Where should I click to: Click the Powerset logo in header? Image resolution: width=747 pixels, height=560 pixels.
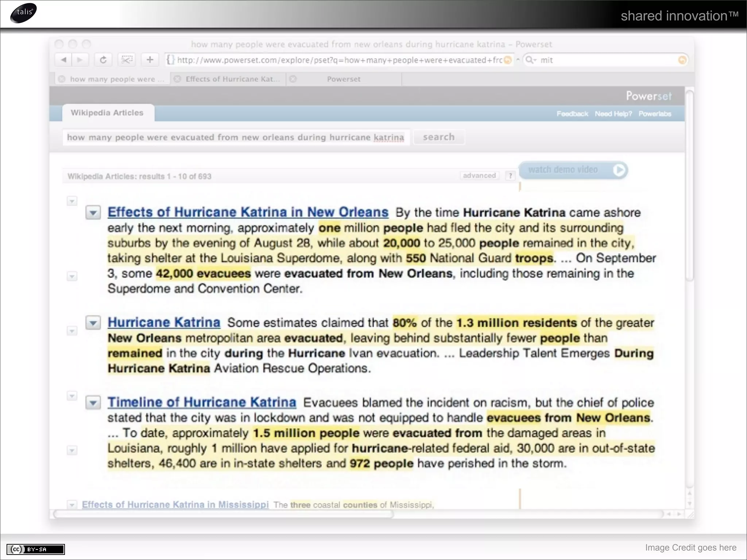[649, 96]
